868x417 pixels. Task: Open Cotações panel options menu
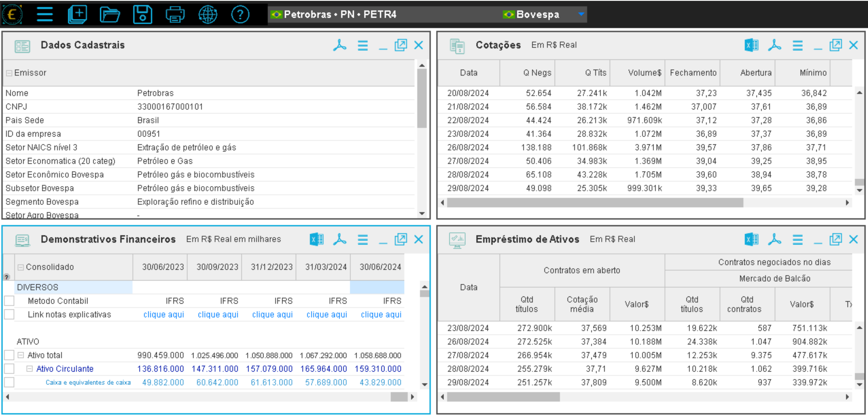pos(798,45)
